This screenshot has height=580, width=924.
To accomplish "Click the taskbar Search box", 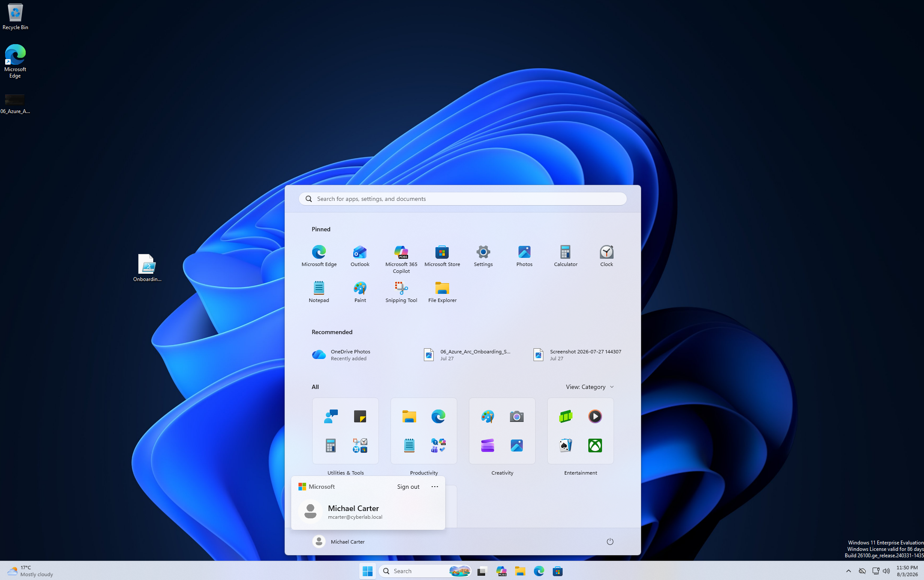I will [425, 571].
